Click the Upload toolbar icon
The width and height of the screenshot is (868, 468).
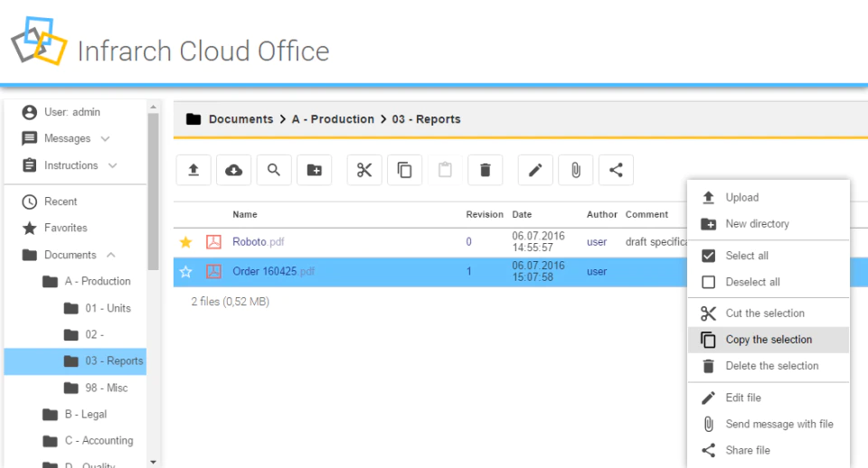(193, 170)
